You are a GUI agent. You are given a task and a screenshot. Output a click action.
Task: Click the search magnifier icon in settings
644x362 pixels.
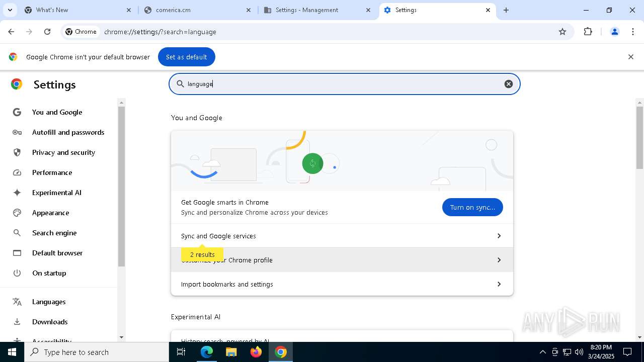point(180,84)
